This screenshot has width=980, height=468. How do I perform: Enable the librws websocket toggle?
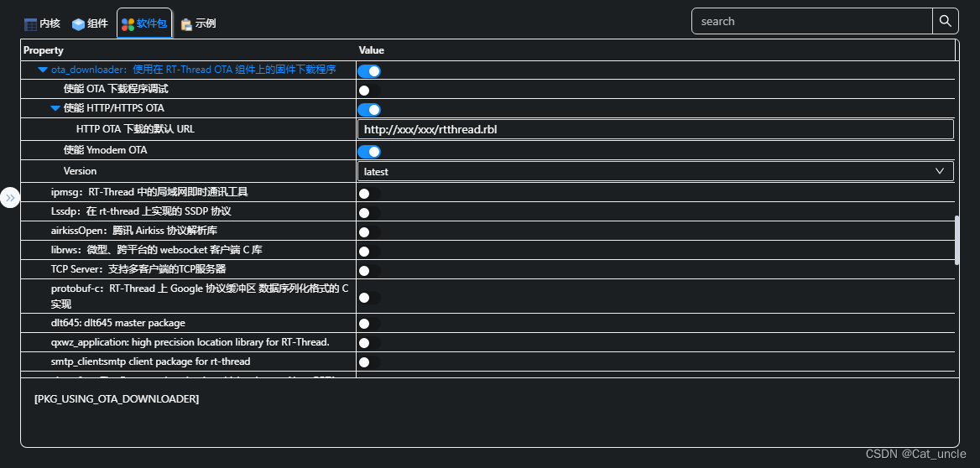[368, 252]
